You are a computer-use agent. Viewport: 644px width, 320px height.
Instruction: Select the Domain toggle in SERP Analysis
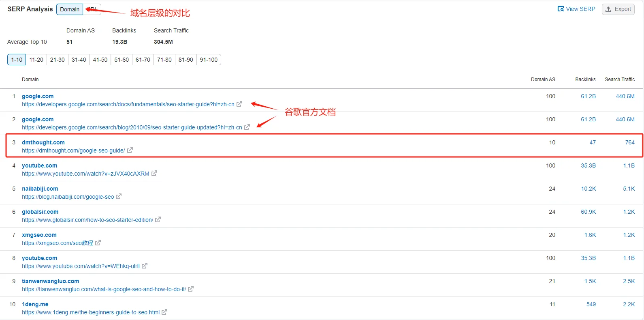(x=70, y=9)
